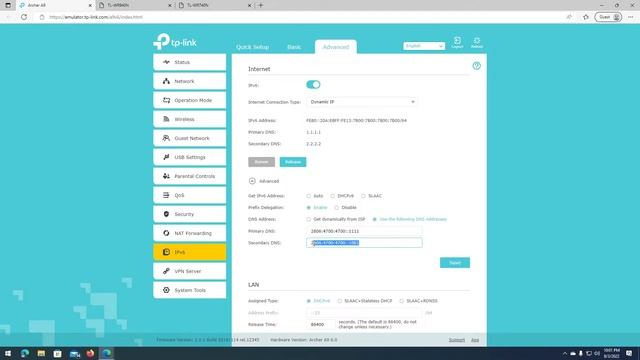
Task: Select Enable for Prefix Delegation
Action: point(309,208)
